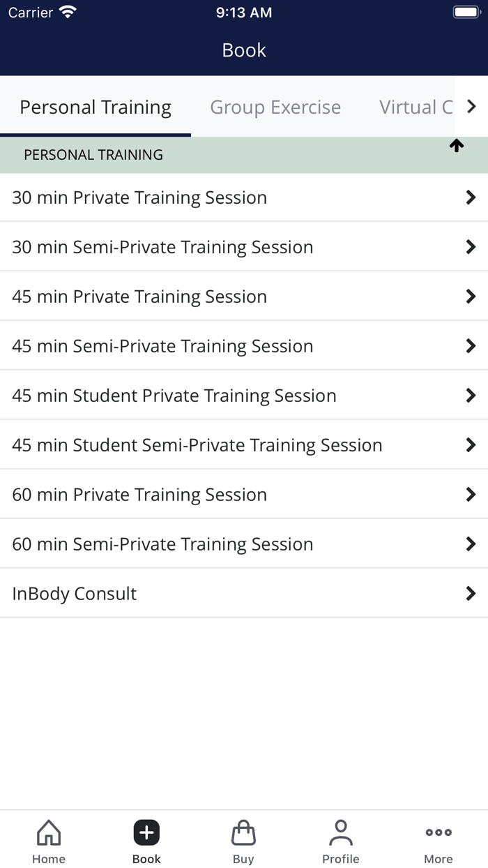The width and height of the screenshot is (488, 868).
Task: Tap chevron beside 45 min Private Training Session
Action: point(471,297)
